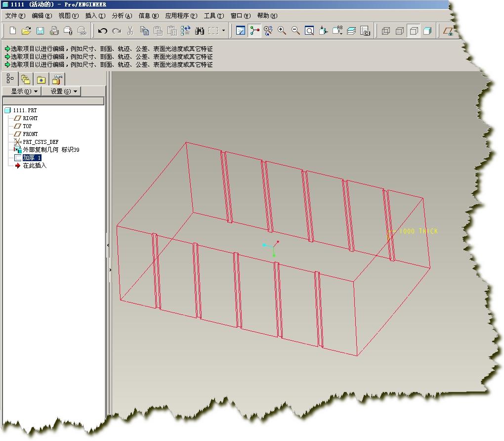Select Wireframe display mode
Image resolution: width=504 pixels, height=441 pixels.
point(386,31)
